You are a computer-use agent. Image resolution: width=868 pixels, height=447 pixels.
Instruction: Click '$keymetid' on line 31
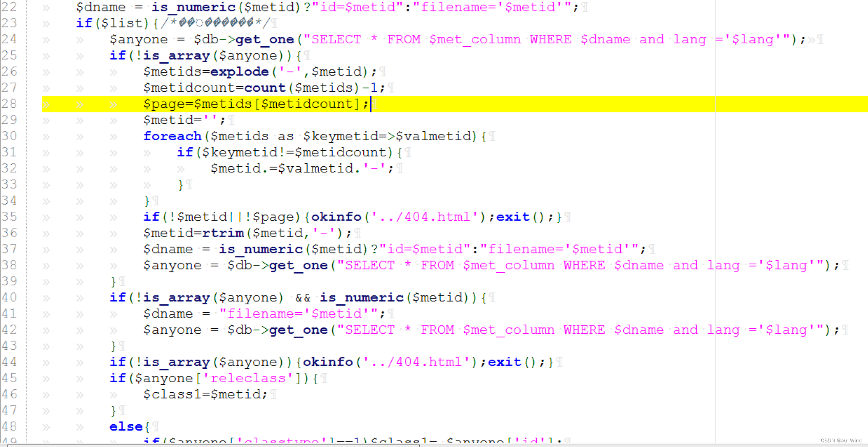pyautogui.click(x=240, y=152)
